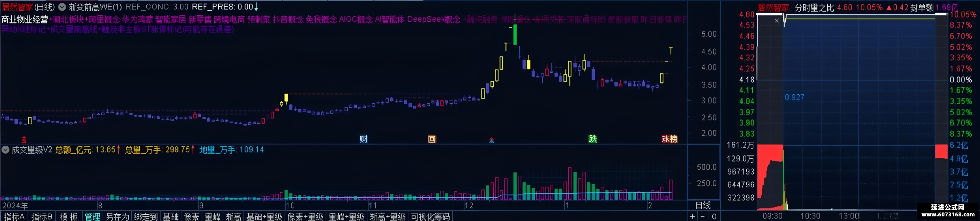
Task: Click the red-blue arrow marker near December
Action: [492, 140]
